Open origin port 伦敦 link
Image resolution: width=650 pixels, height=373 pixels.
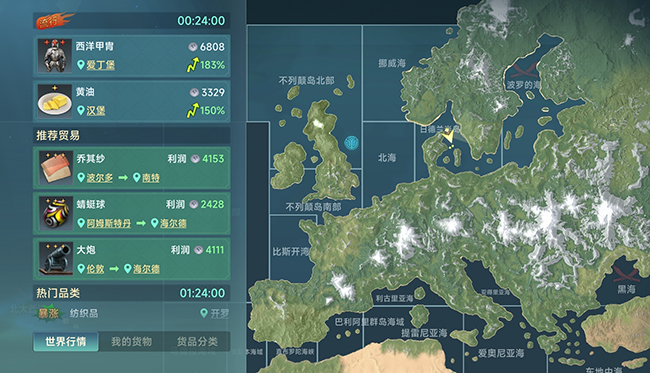tap(95, 269)
